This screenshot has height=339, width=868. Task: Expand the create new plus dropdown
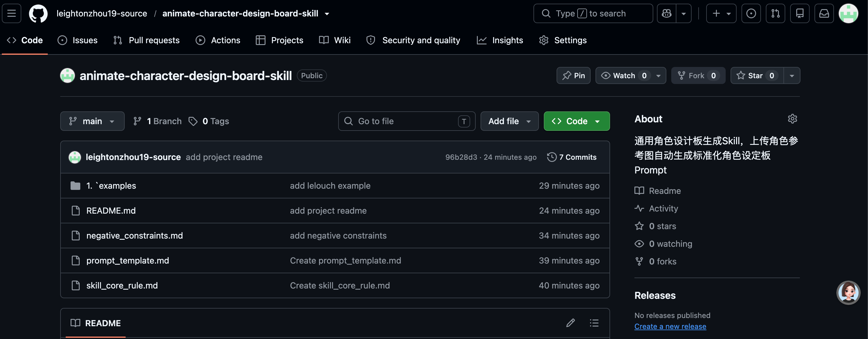pyautogui.click(x=721, y=13)
